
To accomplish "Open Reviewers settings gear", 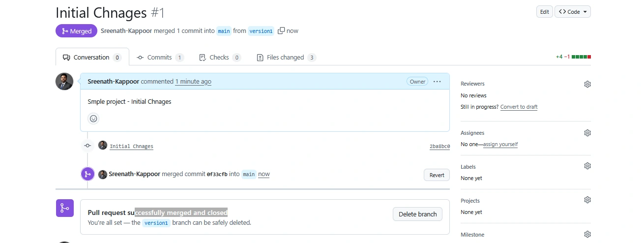I will tap(587, 84).
